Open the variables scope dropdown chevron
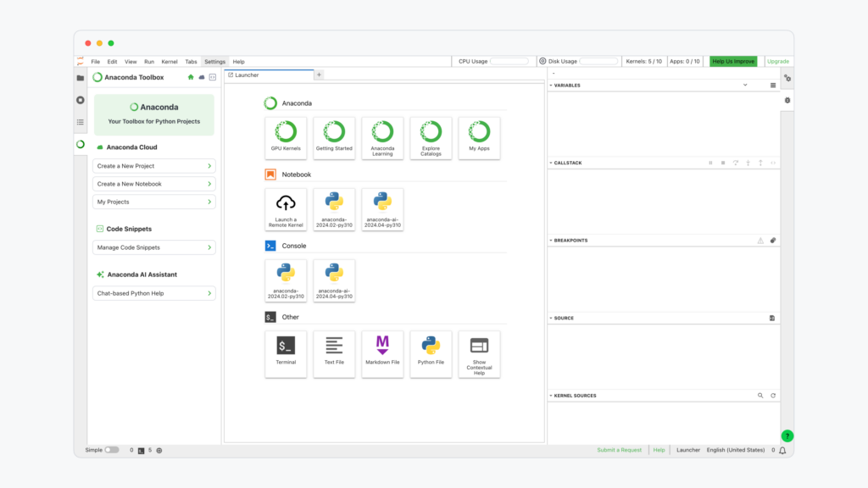The image size is (868, 488). [745, 86]
